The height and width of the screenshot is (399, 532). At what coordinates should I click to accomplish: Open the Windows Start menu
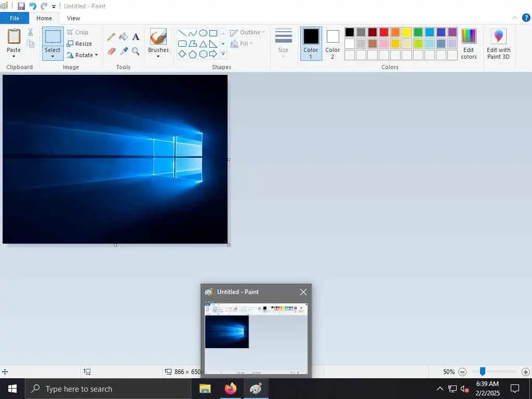(12, 389)
